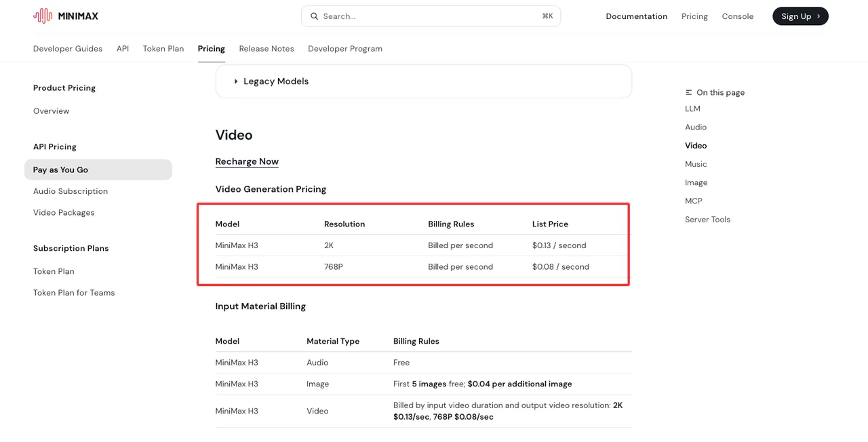Expand the Legacy Models disclosure triangle
Screen dimensions: 868x442
tap(236, 81)
